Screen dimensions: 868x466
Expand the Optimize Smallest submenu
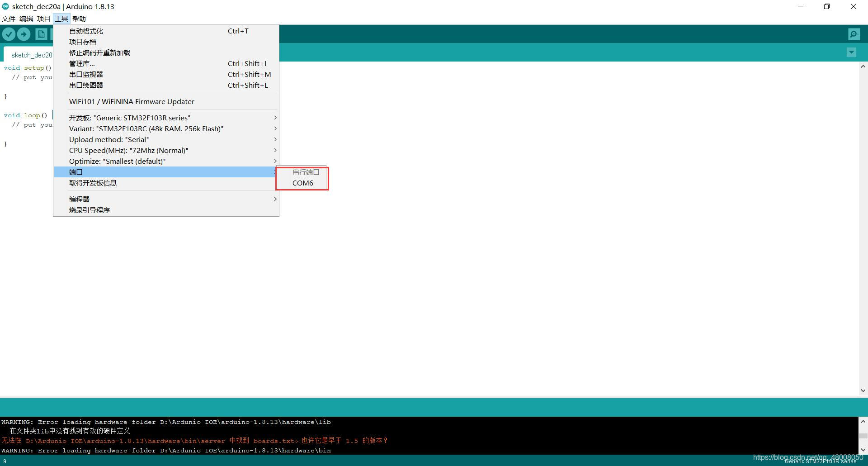pos(166,161)
